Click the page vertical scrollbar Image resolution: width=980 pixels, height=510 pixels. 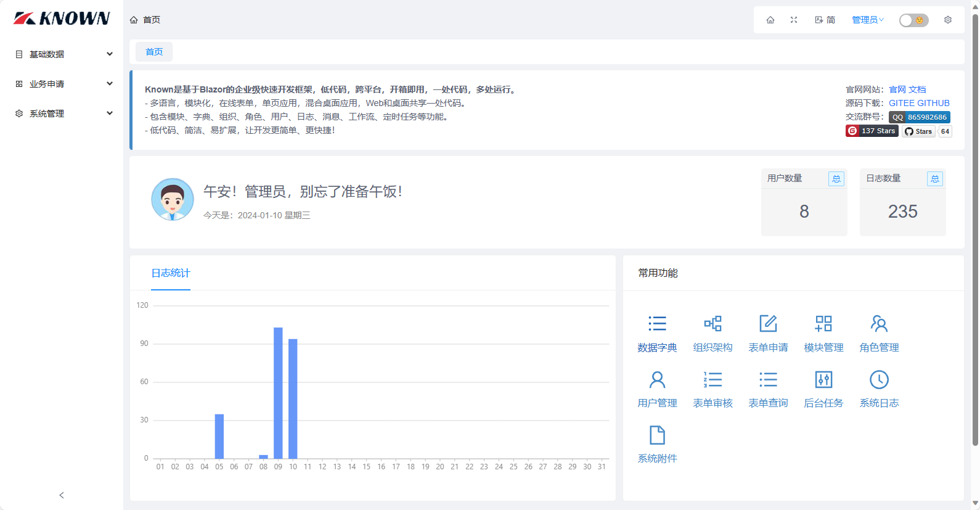[x=975, y=228]
